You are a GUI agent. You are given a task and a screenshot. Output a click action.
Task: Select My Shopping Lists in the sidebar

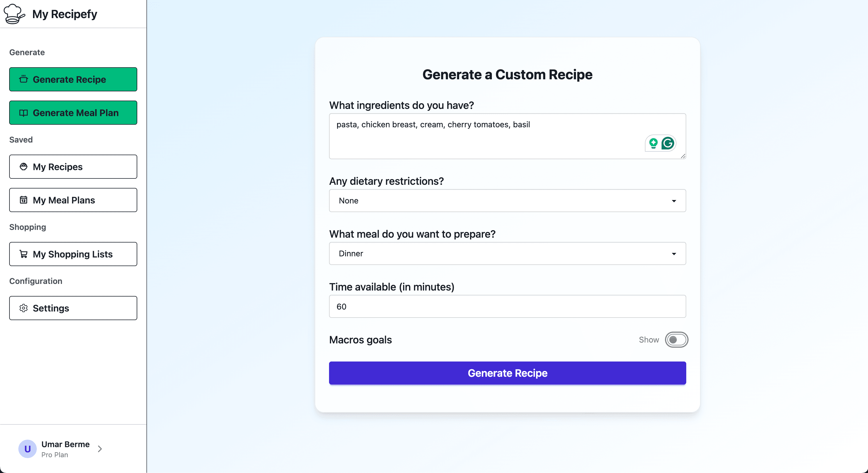(x=72, y=254)
